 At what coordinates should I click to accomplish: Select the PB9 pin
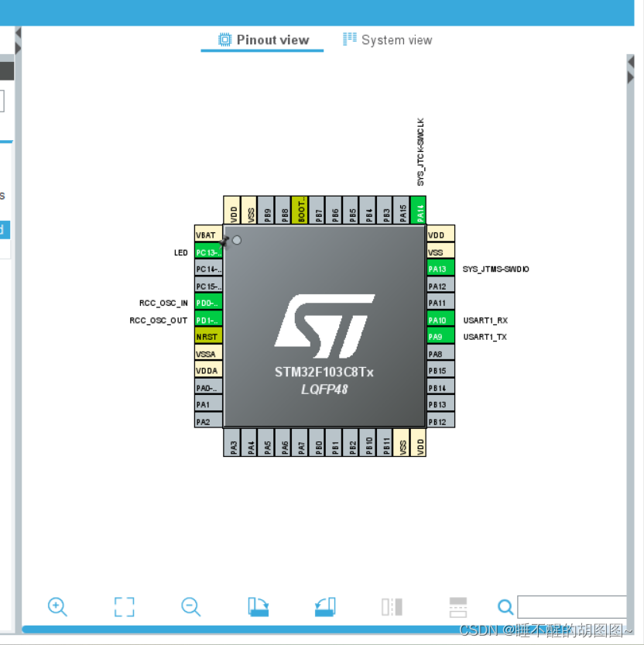266,210
